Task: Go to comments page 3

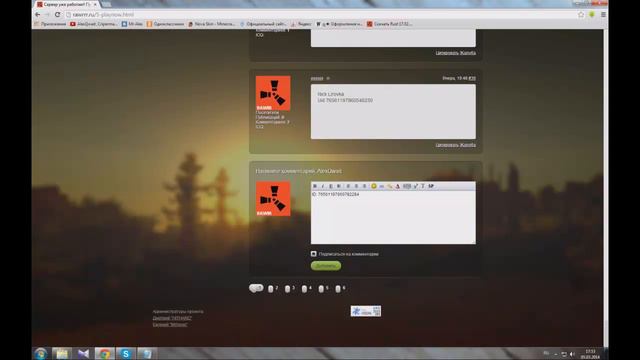Action: tap(289, 289)
